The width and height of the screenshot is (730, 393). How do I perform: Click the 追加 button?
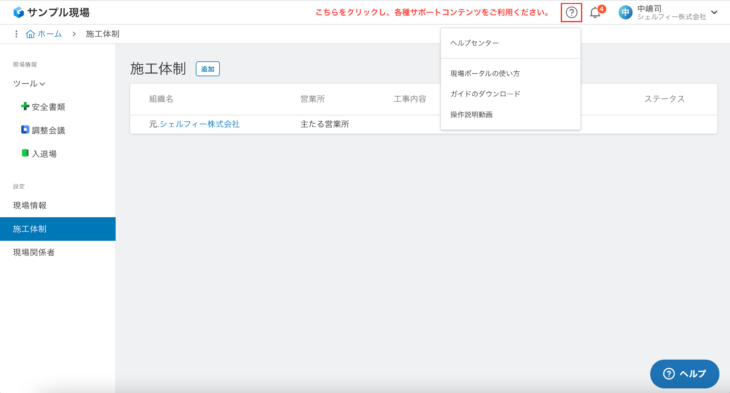[x=208, y=69]
